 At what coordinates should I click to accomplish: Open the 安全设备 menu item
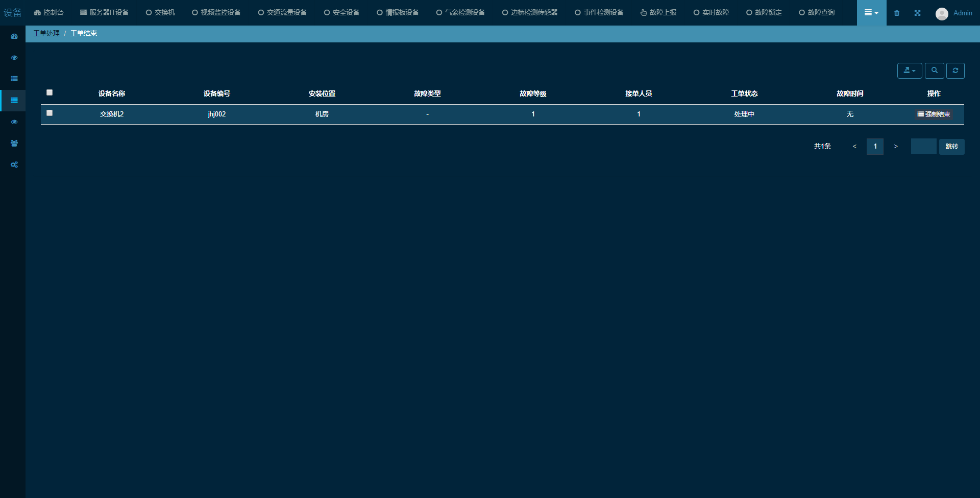(341, 12)
